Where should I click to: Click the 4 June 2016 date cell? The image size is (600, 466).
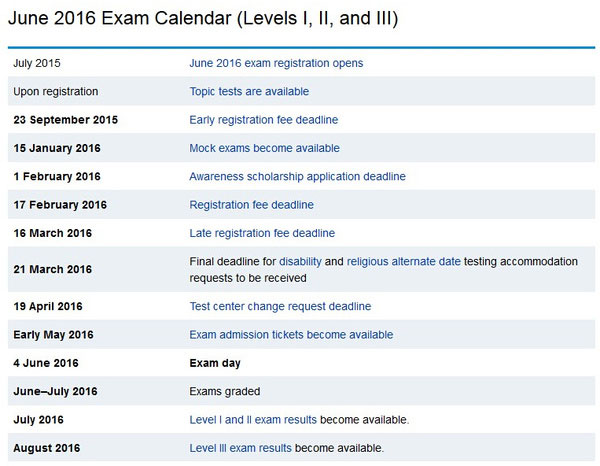46,363
